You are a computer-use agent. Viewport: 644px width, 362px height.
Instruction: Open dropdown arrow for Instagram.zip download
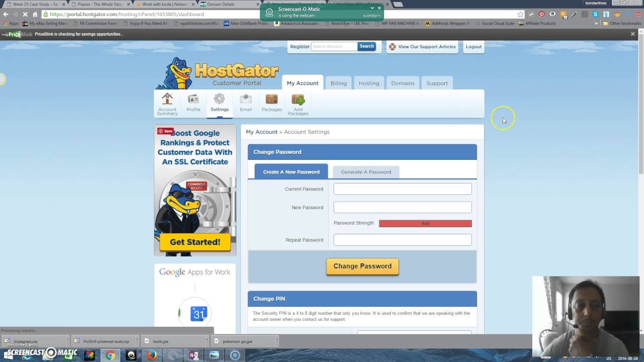[66, 341]
